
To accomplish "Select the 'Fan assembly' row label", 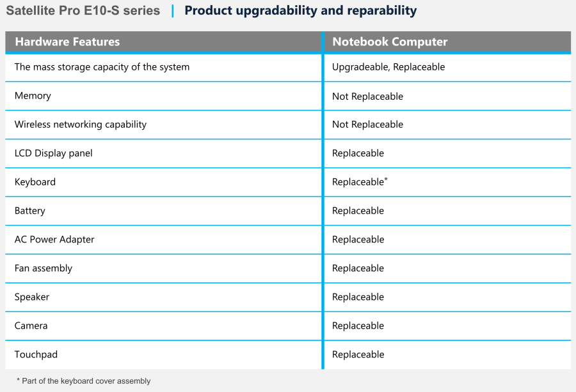I will (44, 269).
